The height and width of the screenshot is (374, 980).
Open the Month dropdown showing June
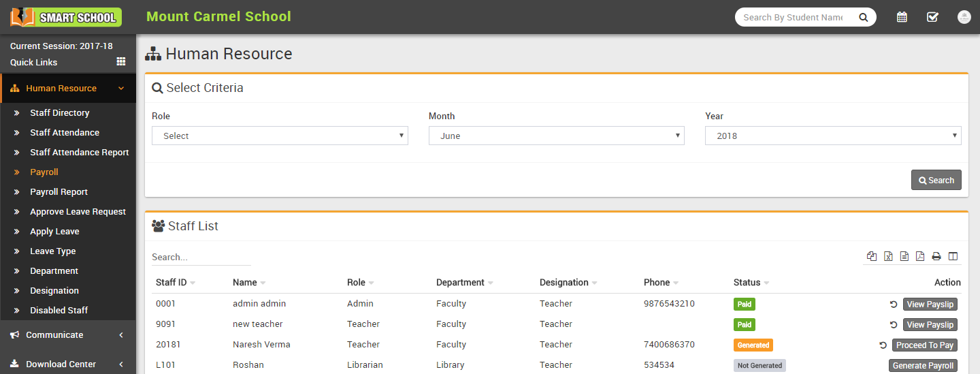coord(556,136)
